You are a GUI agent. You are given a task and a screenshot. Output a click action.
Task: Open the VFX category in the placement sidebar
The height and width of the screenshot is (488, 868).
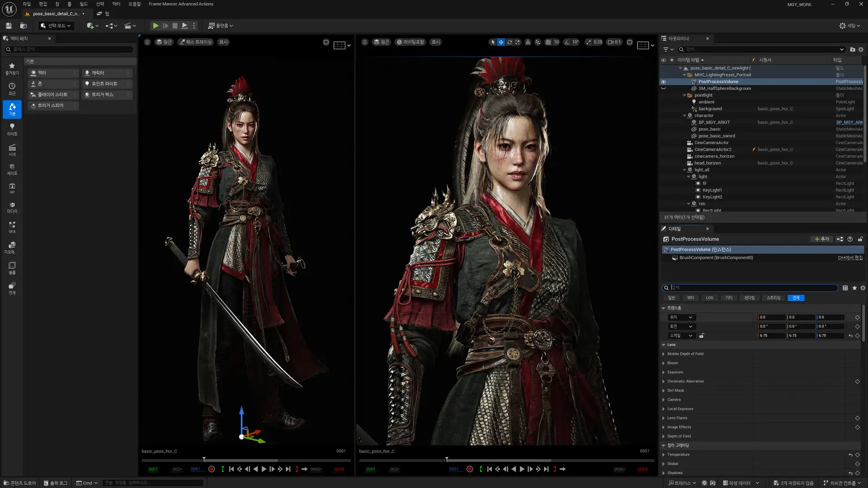11,227
